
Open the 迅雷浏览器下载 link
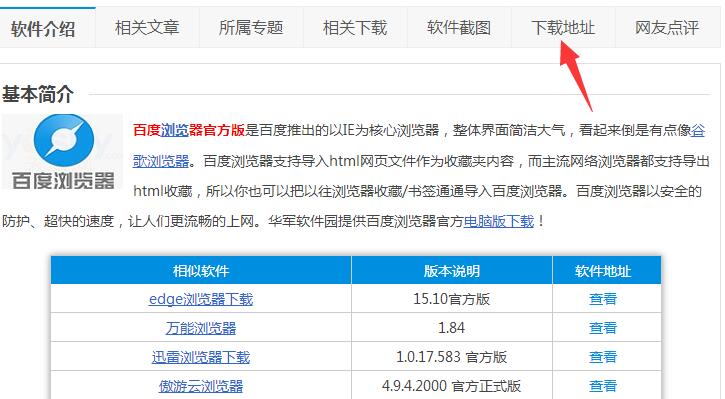point(201,357)
